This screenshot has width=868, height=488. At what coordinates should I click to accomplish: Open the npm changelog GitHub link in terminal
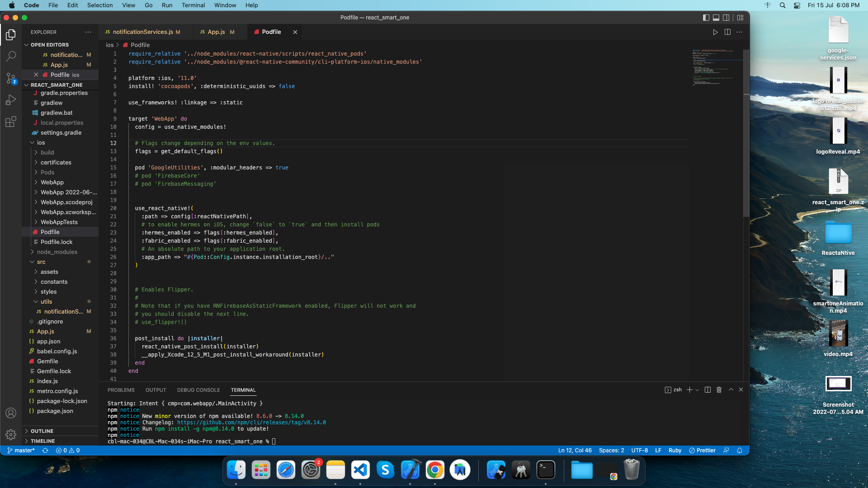click(251, 422)
